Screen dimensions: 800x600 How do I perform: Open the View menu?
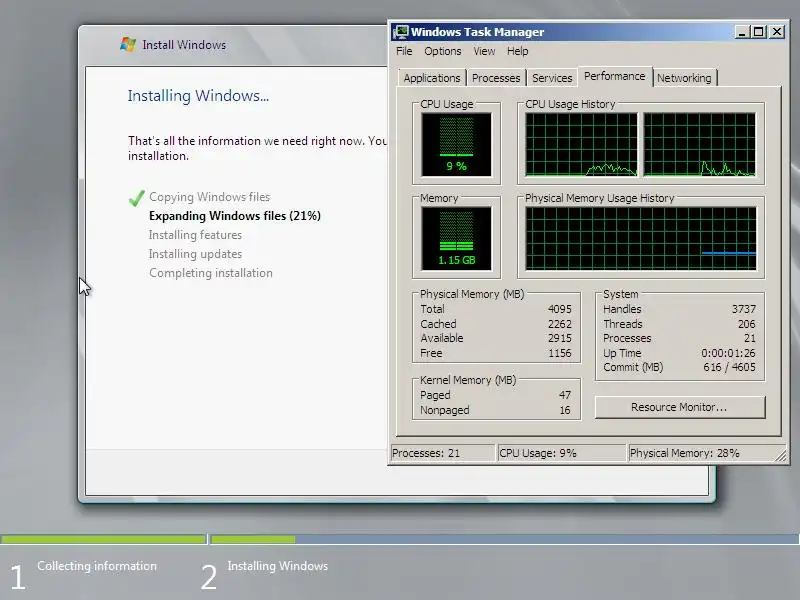[484, 51]
